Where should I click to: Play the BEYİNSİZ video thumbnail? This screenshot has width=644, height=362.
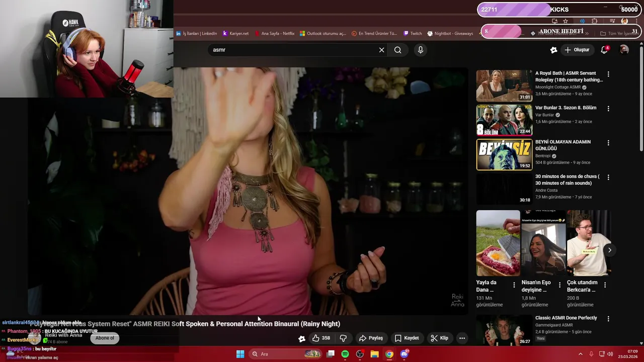tap(504, 154)
